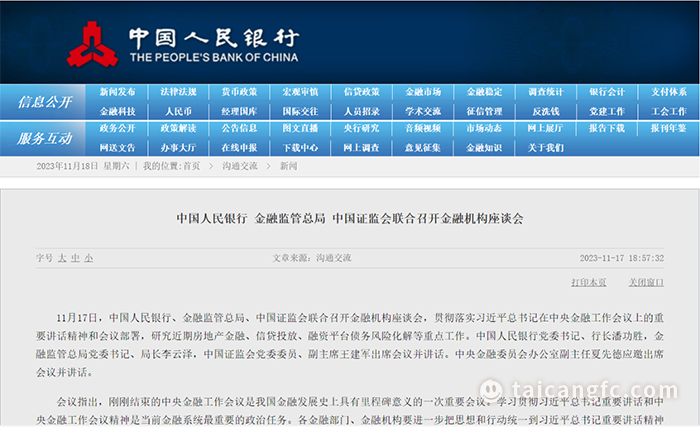This screenshot has width=700, height=427.
Task: Click the 信息公开 section header
Action: tap(45, 102)
